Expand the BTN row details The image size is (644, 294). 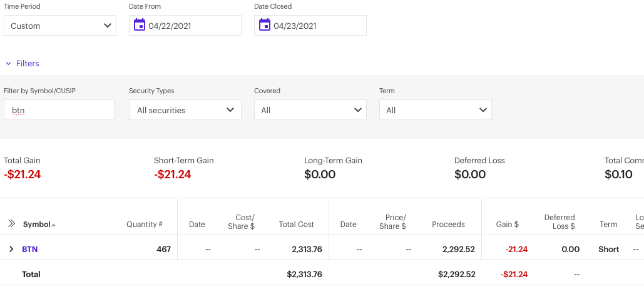click(11, 249)
